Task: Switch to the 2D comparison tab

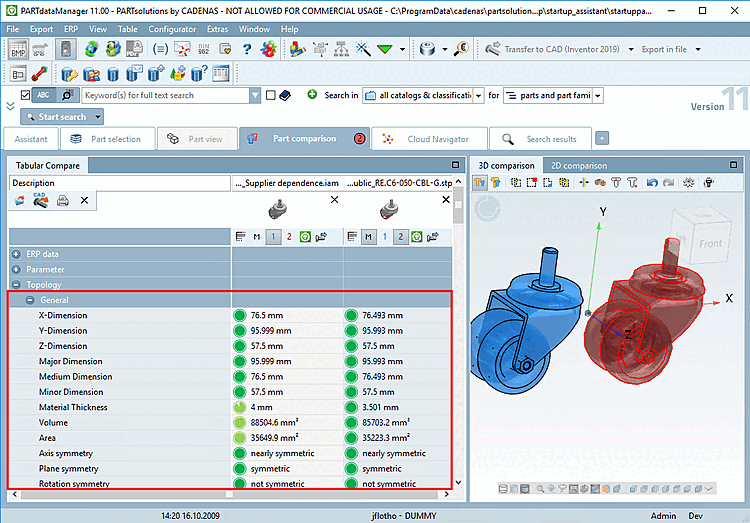Action: (x=578, y=165)
